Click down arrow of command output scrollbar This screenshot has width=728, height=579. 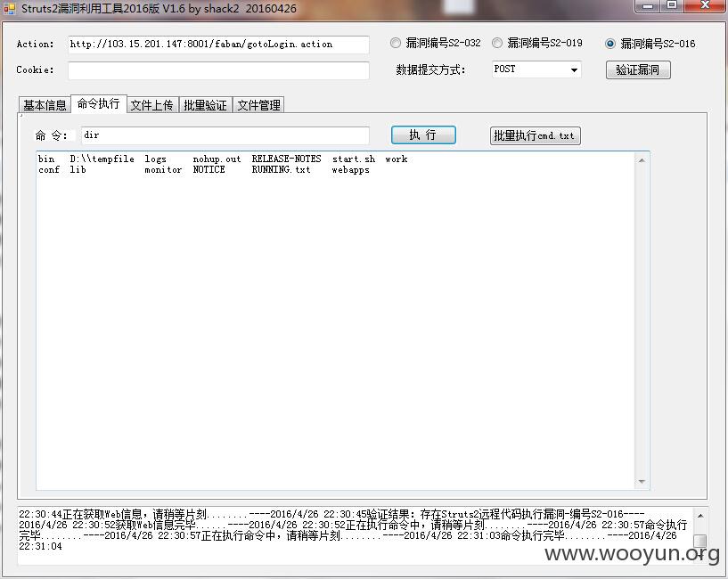(642, 482)
